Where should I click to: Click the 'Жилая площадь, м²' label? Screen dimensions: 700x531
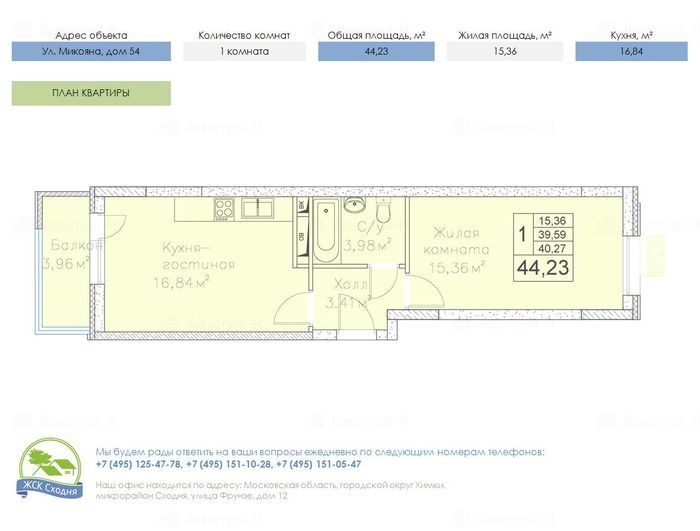point(505,35)
